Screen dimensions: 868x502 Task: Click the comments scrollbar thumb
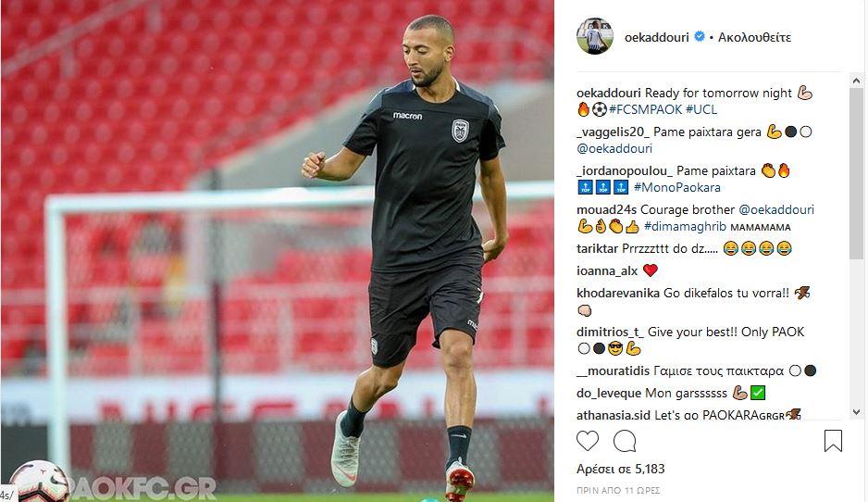[856, 173]
